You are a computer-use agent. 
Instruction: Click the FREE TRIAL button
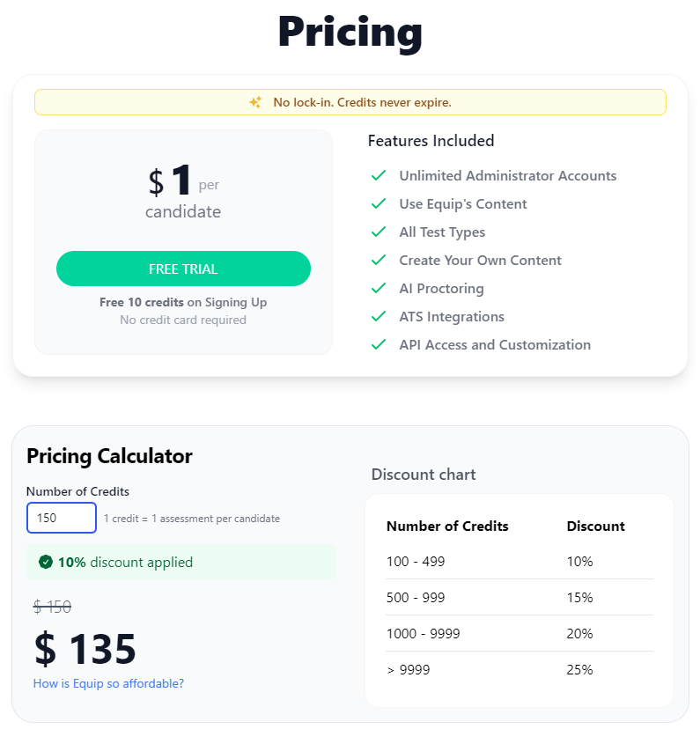(x=183, y=269)
